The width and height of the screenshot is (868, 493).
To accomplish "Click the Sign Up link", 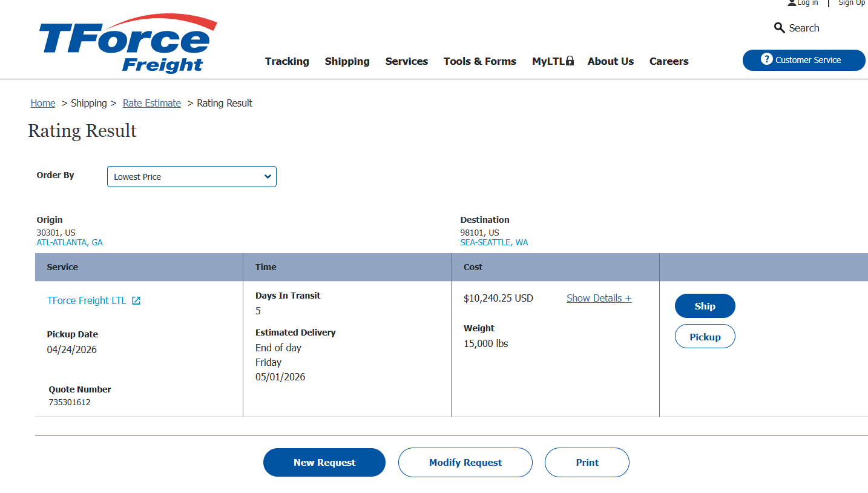I will [x=852, y=3].
